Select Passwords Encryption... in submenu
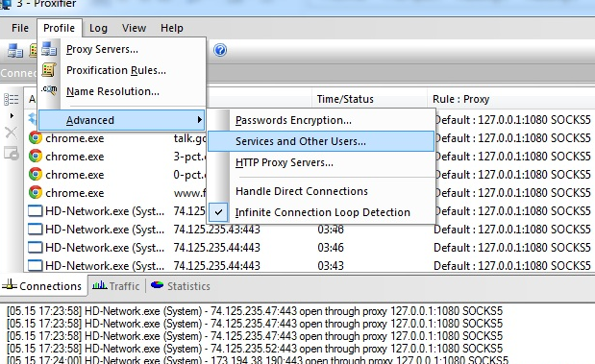Screen dimensions: 595x364 pos(321,120)
